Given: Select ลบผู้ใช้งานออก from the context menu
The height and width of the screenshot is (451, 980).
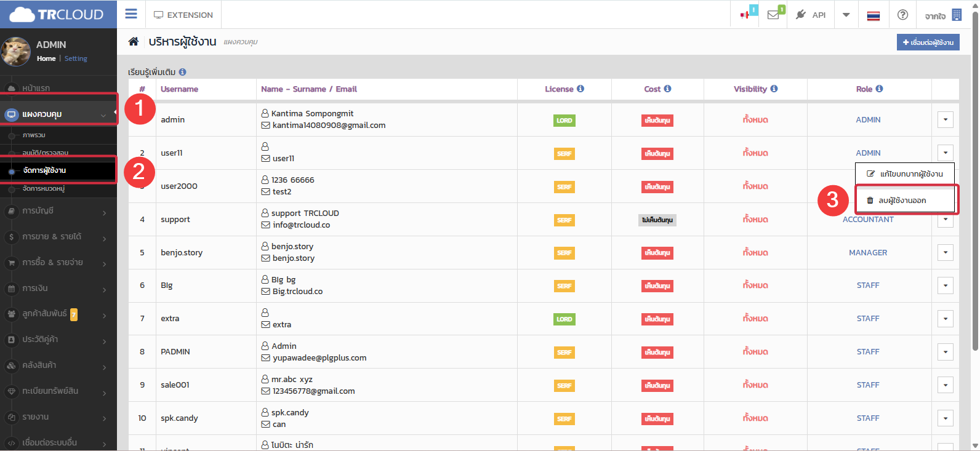Looking at the screenshot, I should click(x=902, y=201).
